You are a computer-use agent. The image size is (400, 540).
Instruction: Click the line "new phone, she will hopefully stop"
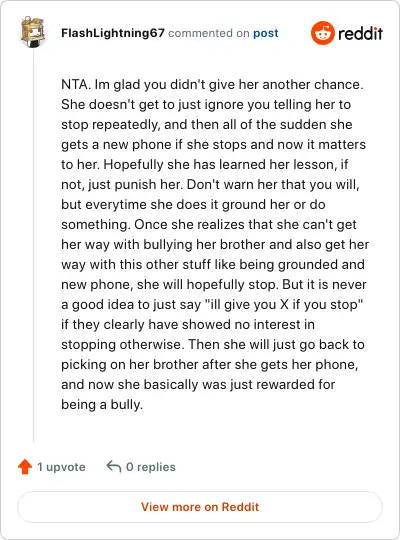214,284
